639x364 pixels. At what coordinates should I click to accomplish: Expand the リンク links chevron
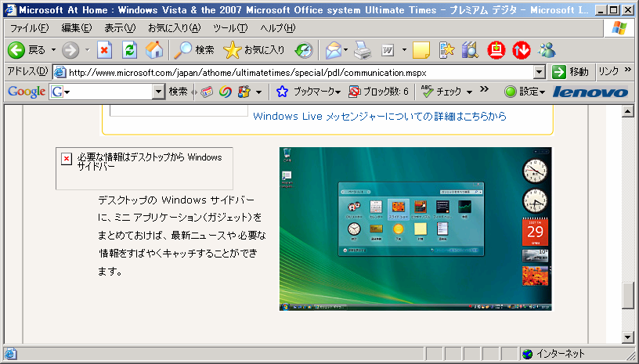pos(627,69)
